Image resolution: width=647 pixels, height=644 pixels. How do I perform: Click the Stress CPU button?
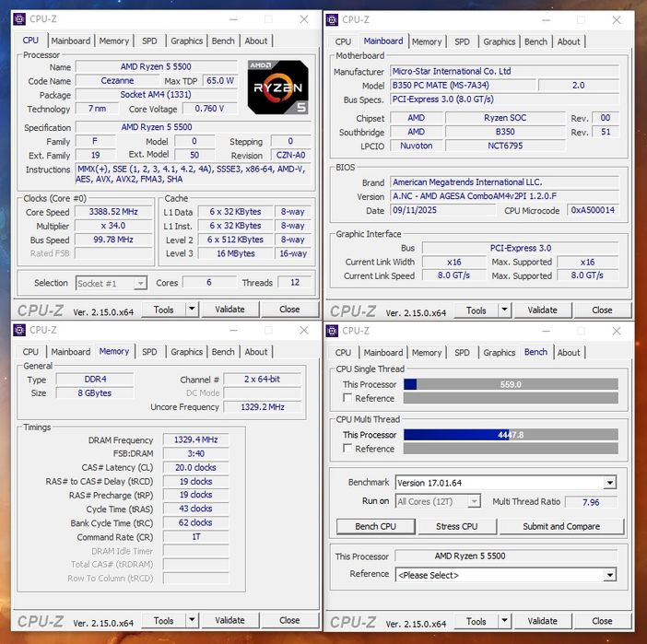(457, 526)
